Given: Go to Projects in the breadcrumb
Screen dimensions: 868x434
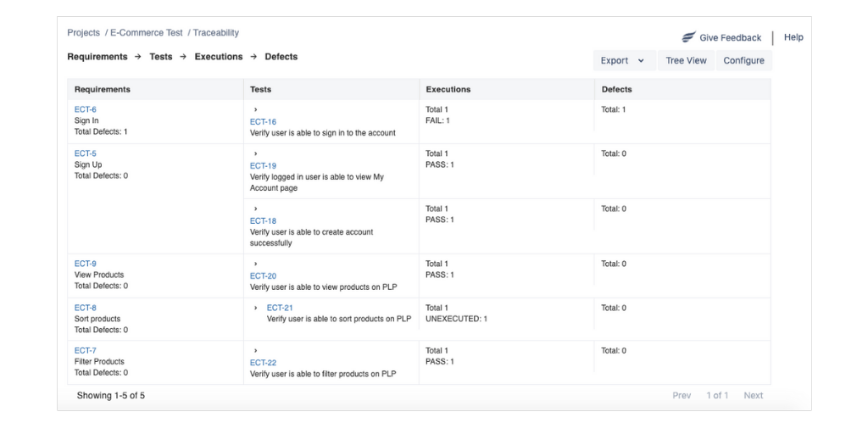Looking at the screenshot, I should (83, 33).
